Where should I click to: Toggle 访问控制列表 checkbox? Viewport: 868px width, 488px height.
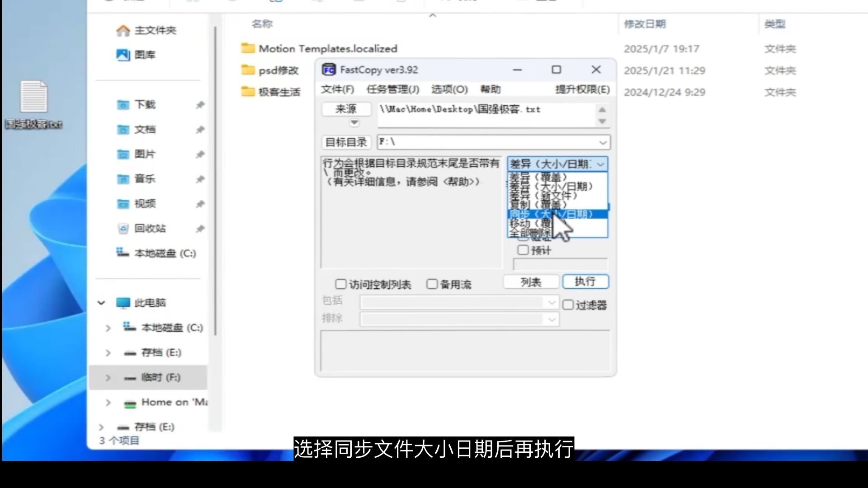(340, 284)
